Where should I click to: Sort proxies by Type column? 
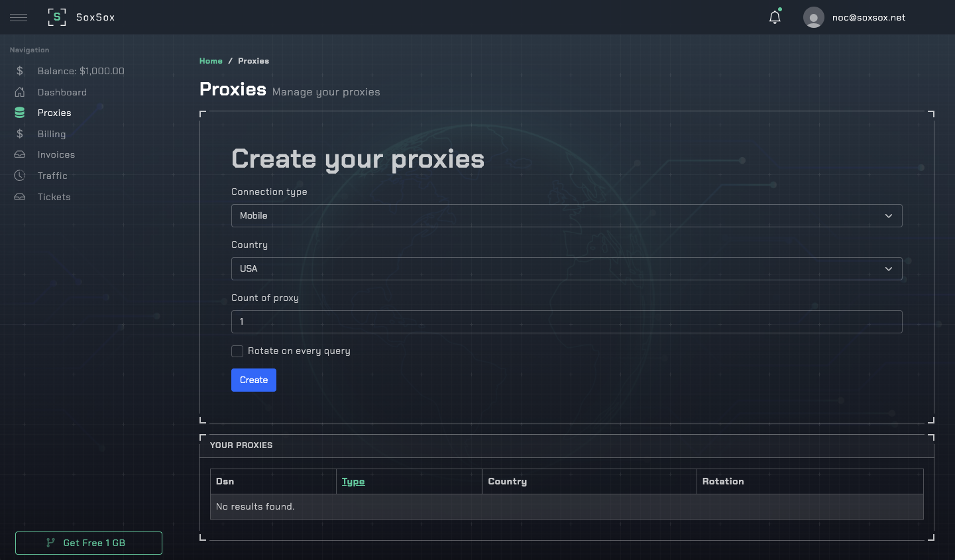pyautogui.click(x=353, y=482)
